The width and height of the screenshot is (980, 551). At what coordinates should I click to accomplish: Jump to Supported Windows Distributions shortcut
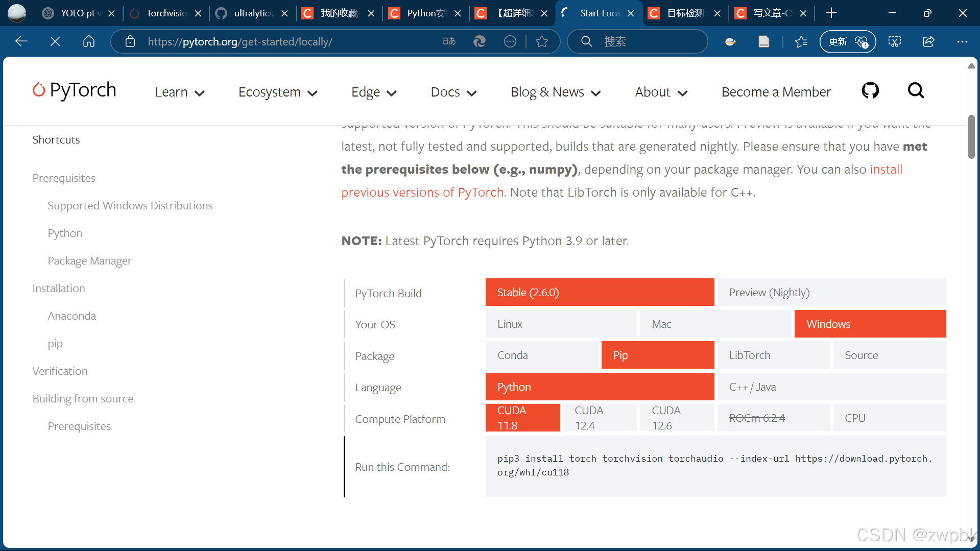(x=130, y=205)
